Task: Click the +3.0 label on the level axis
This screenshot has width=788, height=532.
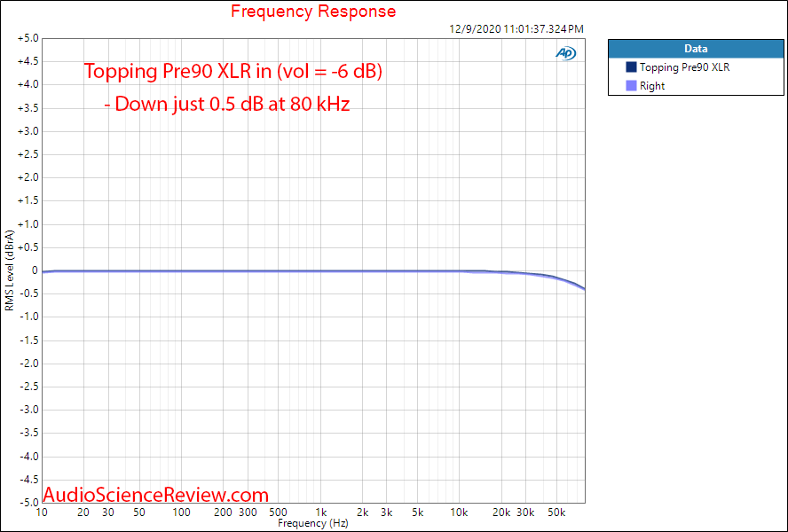Action: click(x=28, y=131)
